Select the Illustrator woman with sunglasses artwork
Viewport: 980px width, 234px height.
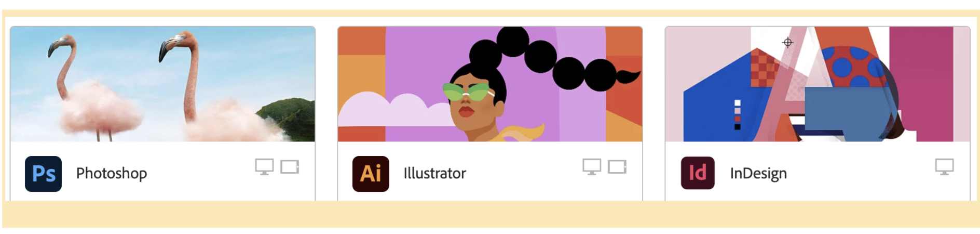490,84
